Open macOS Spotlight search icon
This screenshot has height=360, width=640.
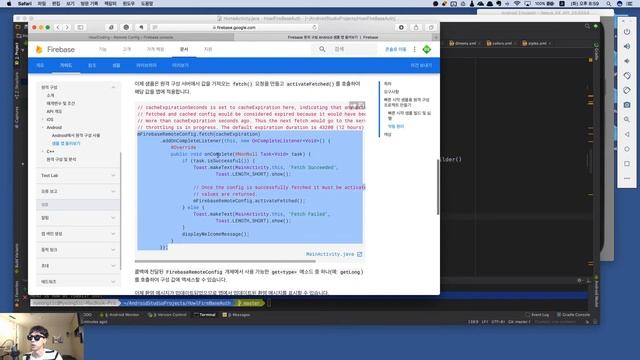609,4
